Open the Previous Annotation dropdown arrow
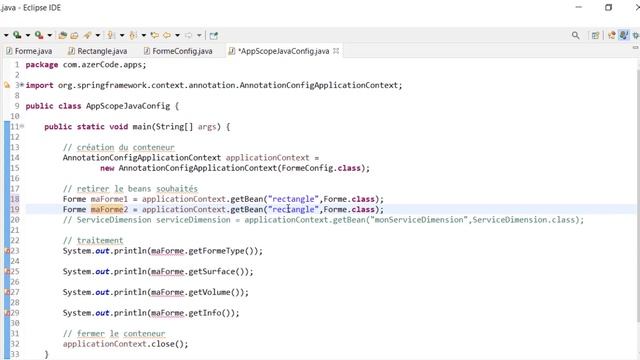Image resolution: width=640 pixels, height=360 pixels. click(144, 36)
